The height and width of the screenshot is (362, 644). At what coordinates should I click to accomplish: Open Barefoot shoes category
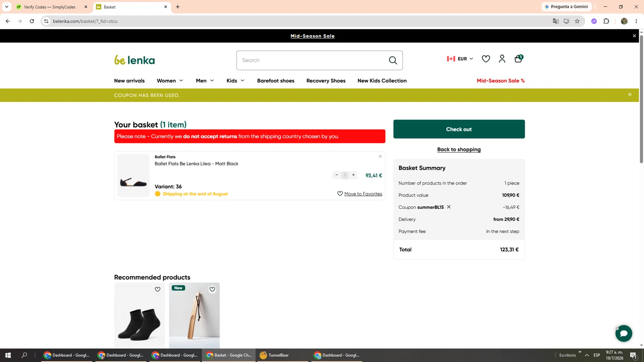[x=276, y=81]
